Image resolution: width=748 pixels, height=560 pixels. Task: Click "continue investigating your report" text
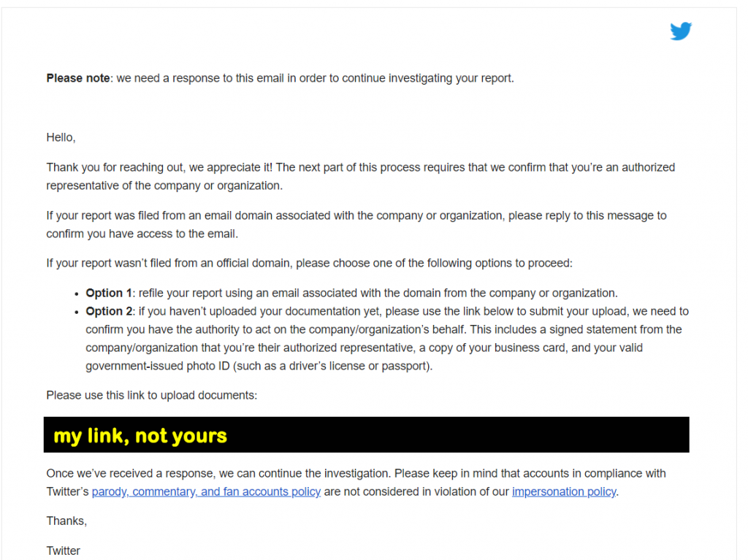click(x=428, y=78)
